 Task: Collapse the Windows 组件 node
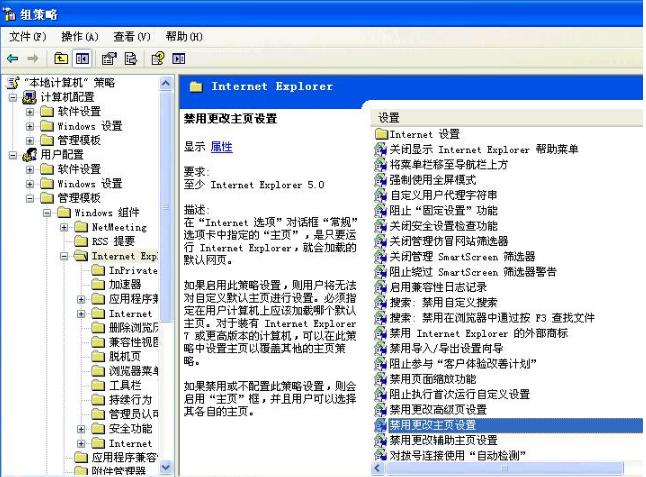(47, 213)
